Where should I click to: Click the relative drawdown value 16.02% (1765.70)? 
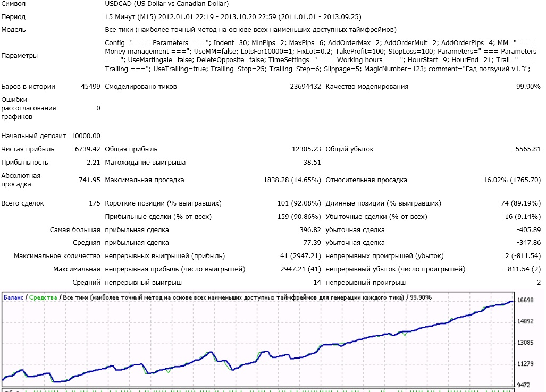click(512, 180)
